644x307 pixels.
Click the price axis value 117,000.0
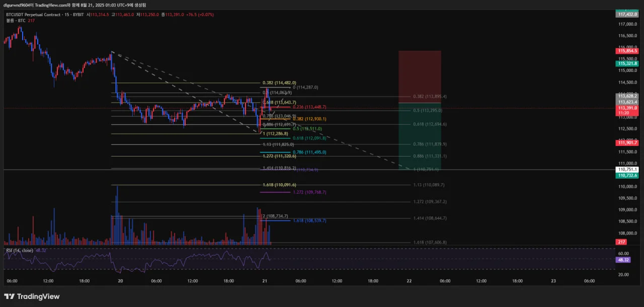627,24
